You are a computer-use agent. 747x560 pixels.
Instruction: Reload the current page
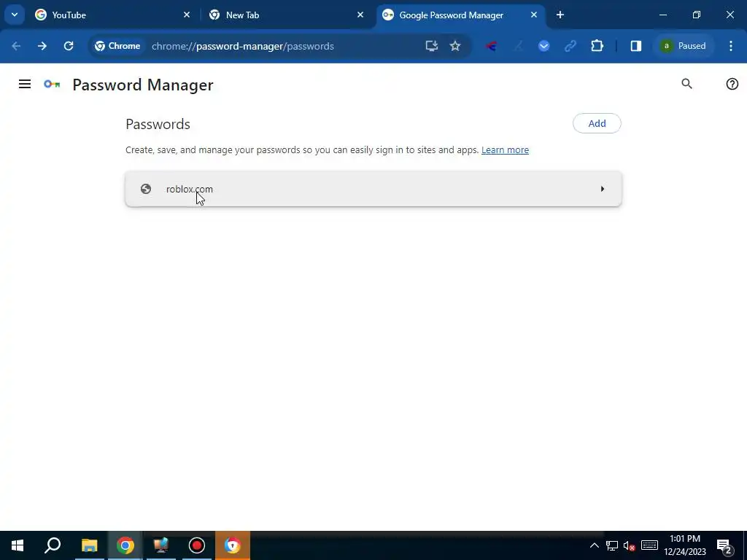(69, 46)
